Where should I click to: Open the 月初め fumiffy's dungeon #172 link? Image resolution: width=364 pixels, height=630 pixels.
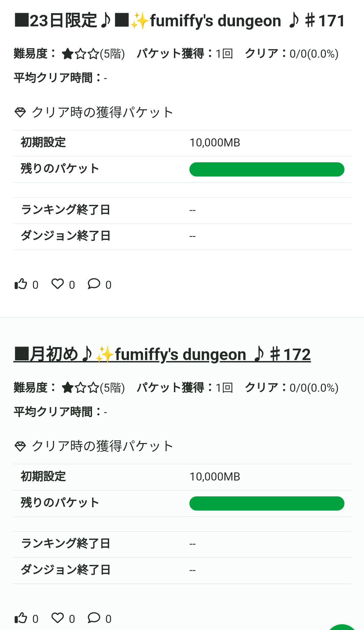pos(162,354)
